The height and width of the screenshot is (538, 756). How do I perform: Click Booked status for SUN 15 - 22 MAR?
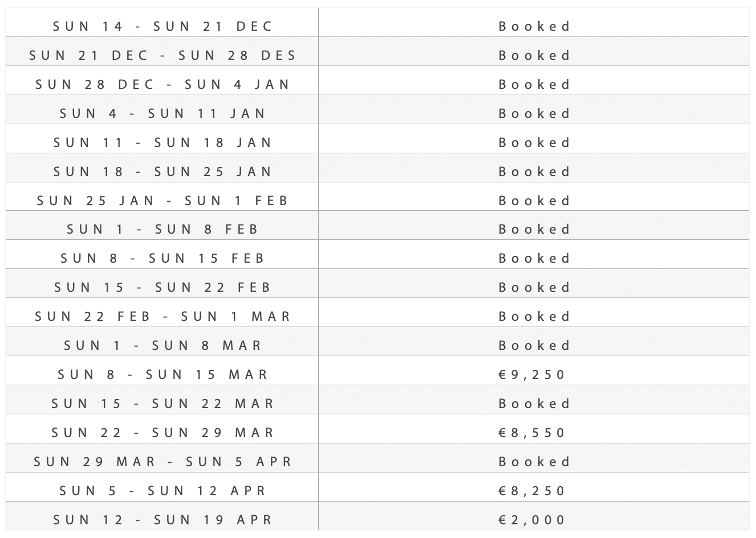click(534, 403)
